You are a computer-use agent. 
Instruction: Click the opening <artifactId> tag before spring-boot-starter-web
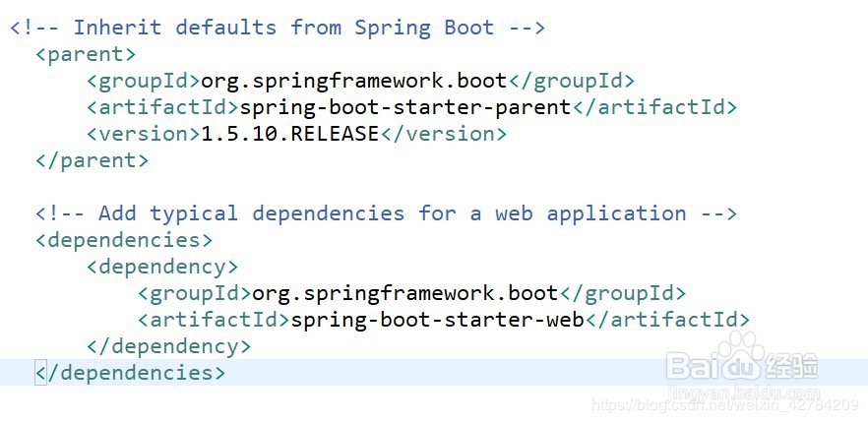pyautogui.click(x=215, y=320)
